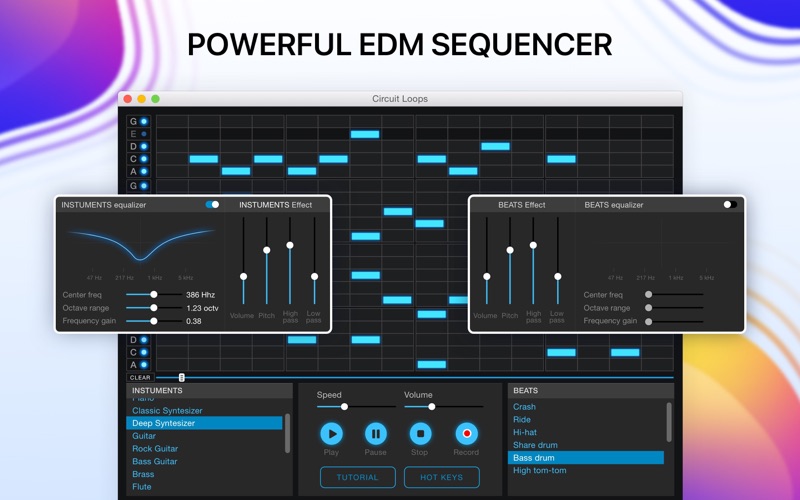800x500 pixels.
Task: Toggle the bottommost C row dot
Action: 144,352
